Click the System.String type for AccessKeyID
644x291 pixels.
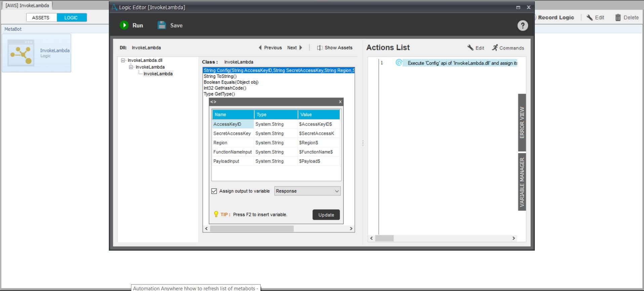pos(276,124)
